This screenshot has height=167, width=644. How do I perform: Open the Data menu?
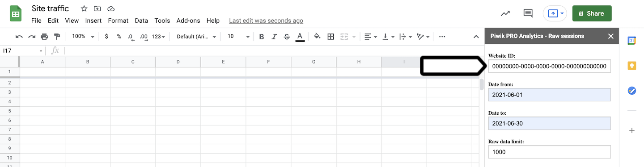tap(141, 21)
